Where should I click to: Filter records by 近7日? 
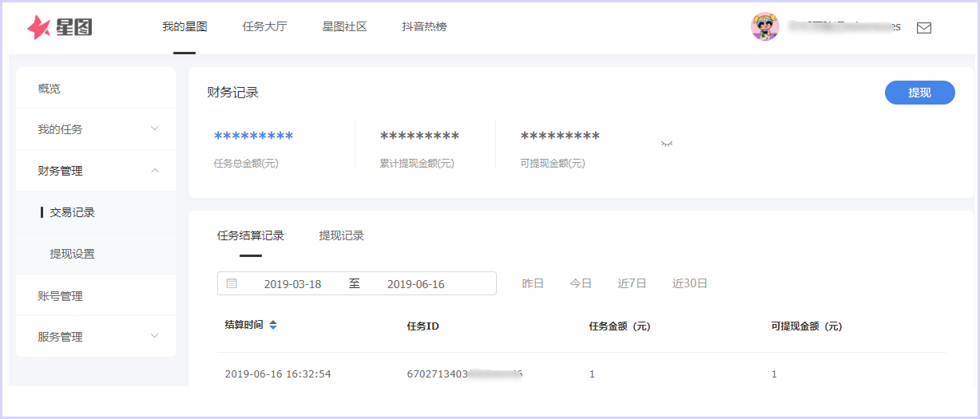click(x=632, y=283)
